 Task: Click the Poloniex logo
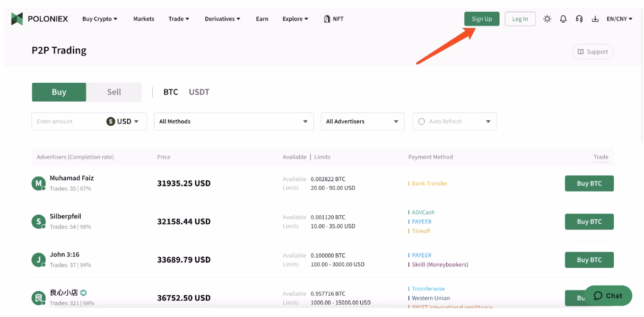[x=40, y=18]
